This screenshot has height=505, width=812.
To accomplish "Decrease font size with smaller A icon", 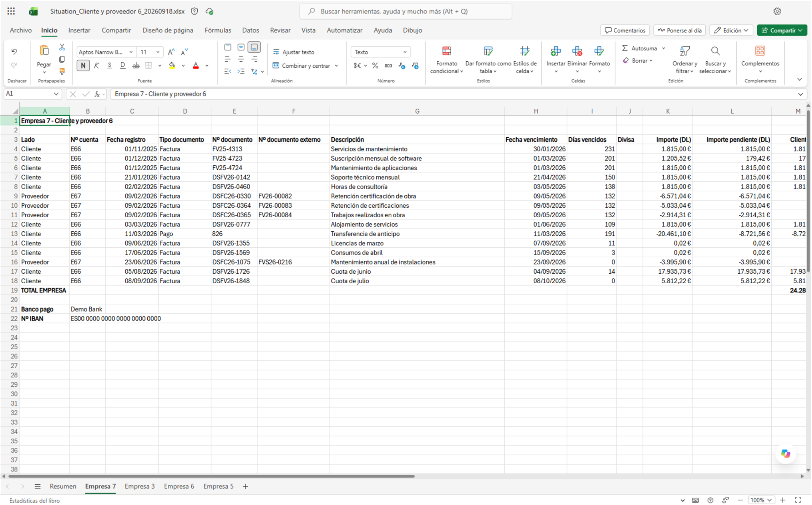I will point(185,52).
